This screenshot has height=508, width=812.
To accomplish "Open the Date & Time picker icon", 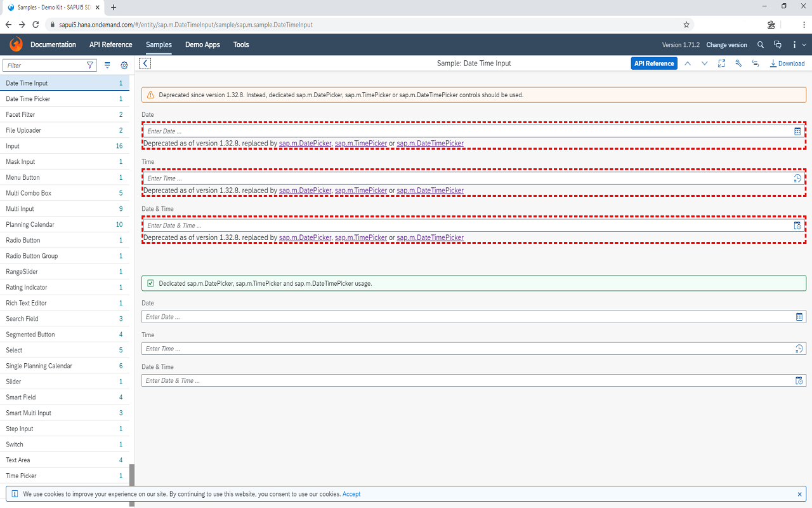I will 797,225.
